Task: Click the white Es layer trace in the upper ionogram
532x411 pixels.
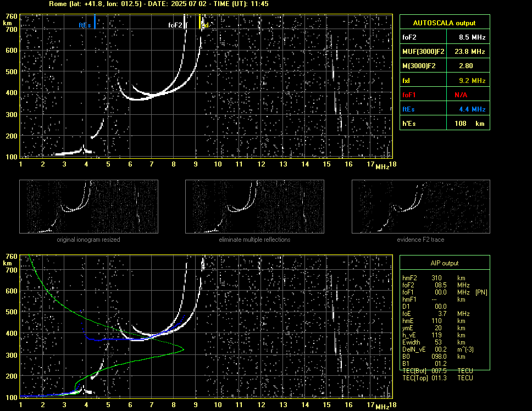Action: point(73,153)
